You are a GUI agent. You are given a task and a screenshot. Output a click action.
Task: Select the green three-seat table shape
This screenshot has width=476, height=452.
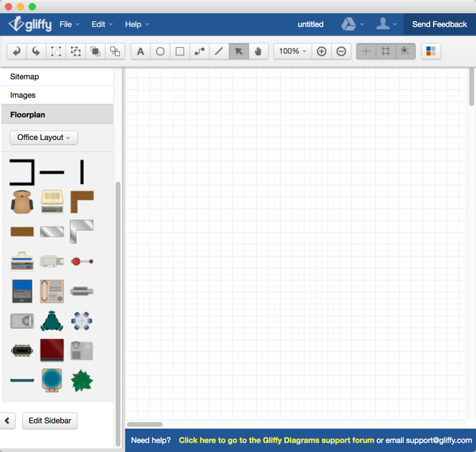coord(52,321)
